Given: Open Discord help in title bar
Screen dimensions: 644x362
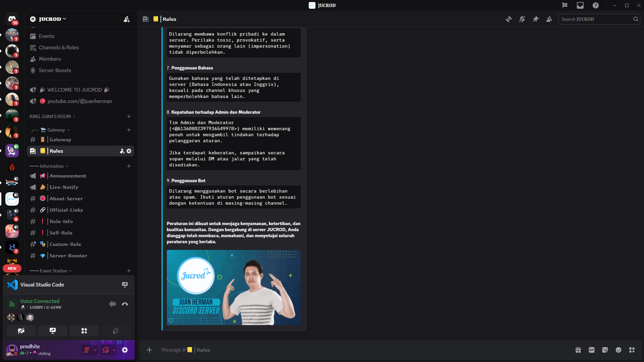Looking at the screenshot, I should 596,5.
